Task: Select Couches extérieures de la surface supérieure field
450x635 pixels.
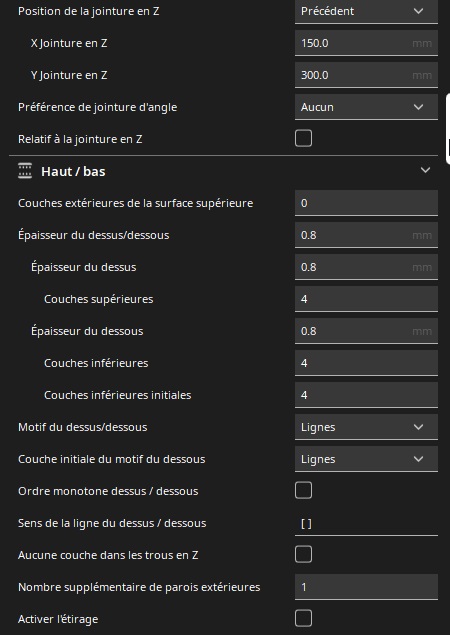Action: click(x=366, y=203)
